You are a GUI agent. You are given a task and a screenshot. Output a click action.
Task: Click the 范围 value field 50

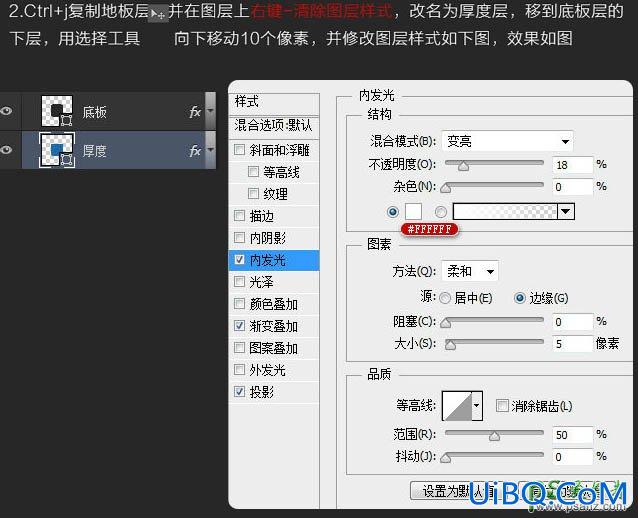coord(572,435)
